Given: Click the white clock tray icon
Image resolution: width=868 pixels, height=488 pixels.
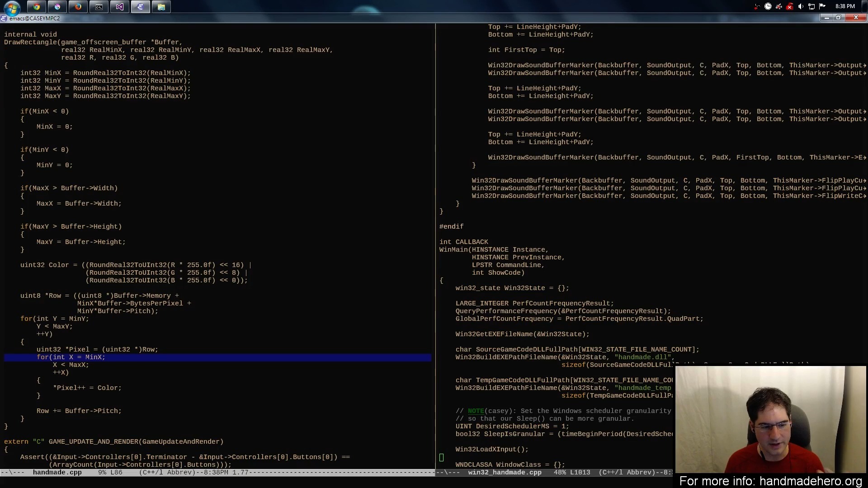Looking at the screenshot, I should coord(768,6).
